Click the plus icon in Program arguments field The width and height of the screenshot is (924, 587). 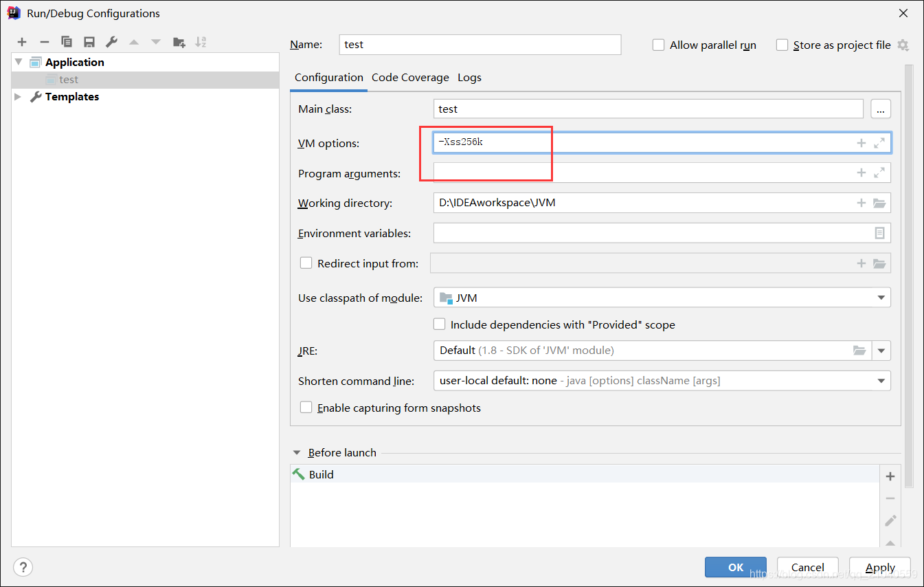[861, 173]
